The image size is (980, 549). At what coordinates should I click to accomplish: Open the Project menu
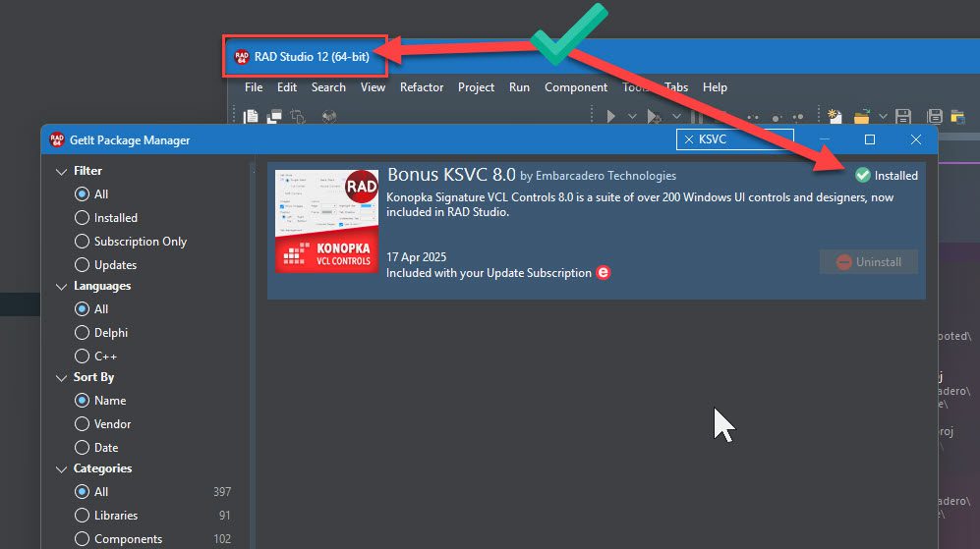click(x=477, y=87)
